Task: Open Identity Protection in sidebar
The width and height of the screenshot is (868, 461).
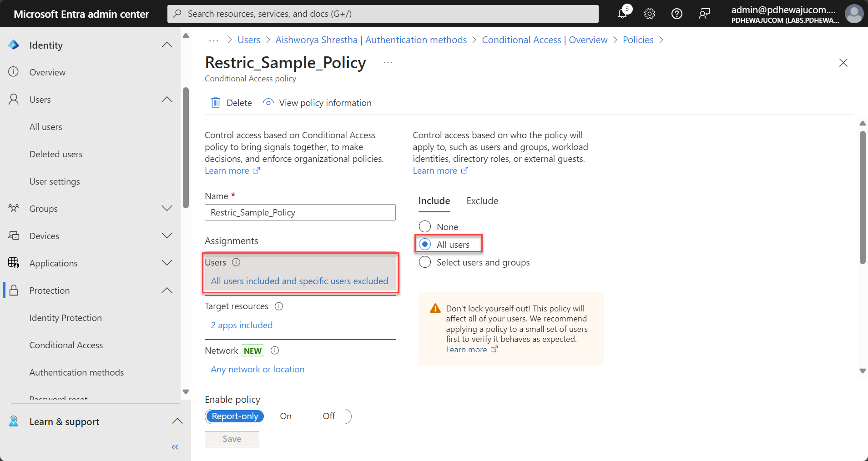Action: pos(66,318)
